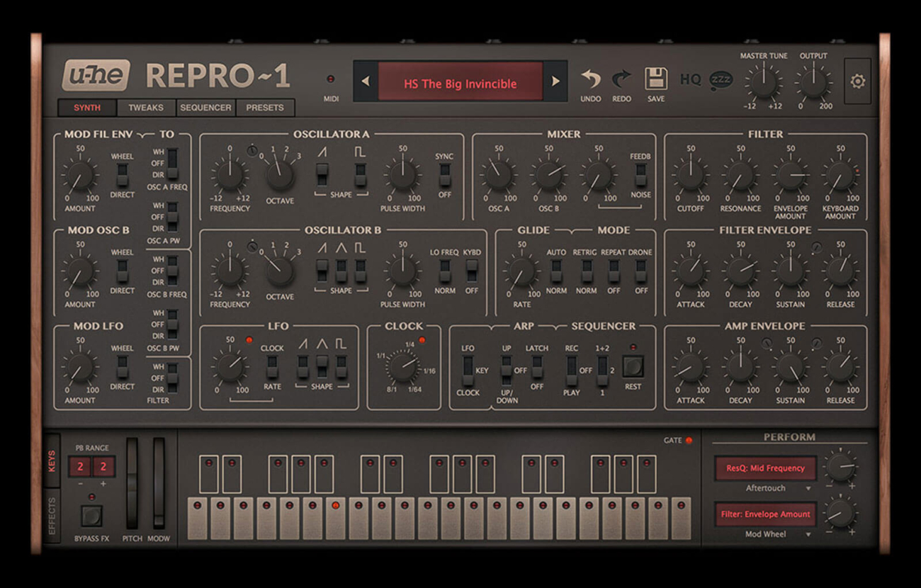921x588 pixels.
Task: Click the MIDI indicator light
Action: tap(330, 79)
